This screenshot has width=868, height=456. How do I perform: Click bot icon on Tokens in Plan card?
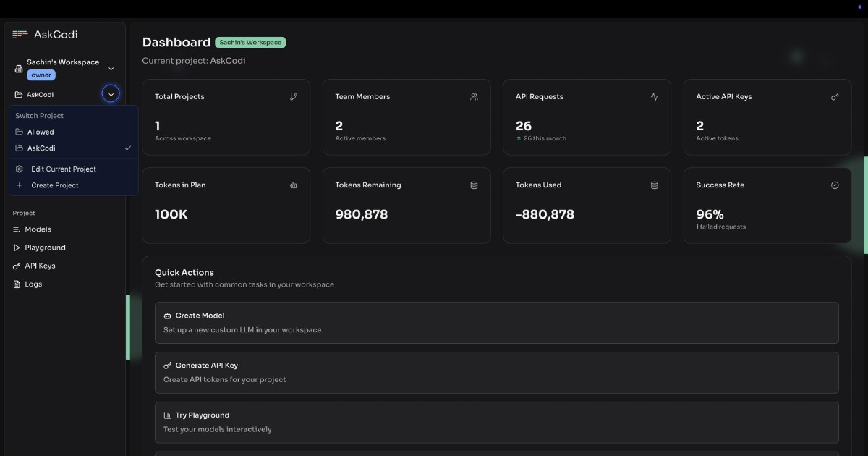click(294, 185)
